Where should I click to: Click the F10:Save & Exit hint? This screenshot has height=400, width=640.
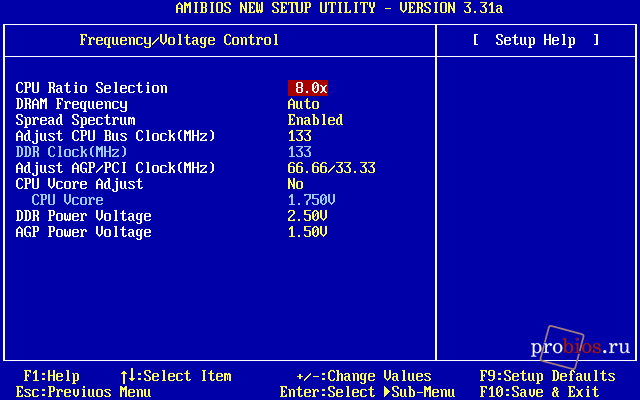point(540,392)
